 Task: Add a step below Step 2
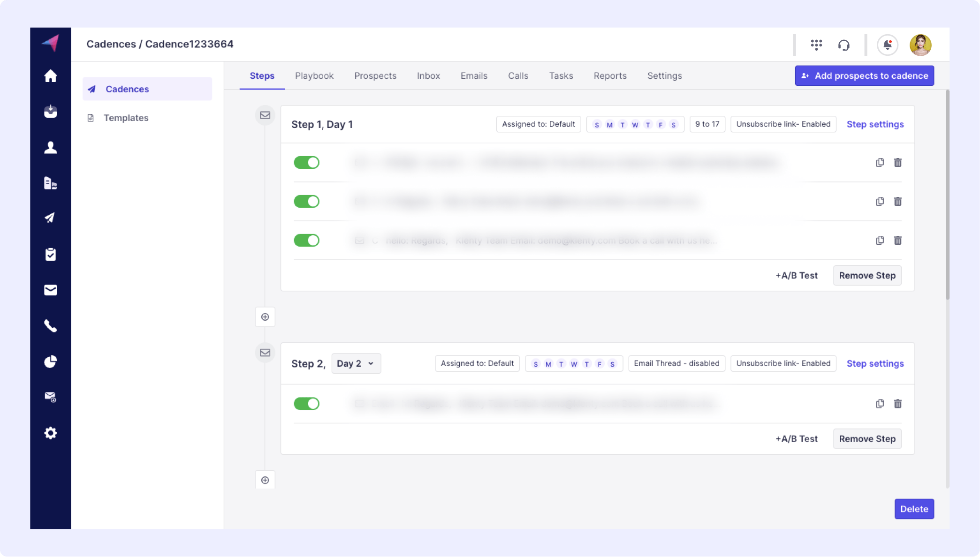(x=265, y=480)
